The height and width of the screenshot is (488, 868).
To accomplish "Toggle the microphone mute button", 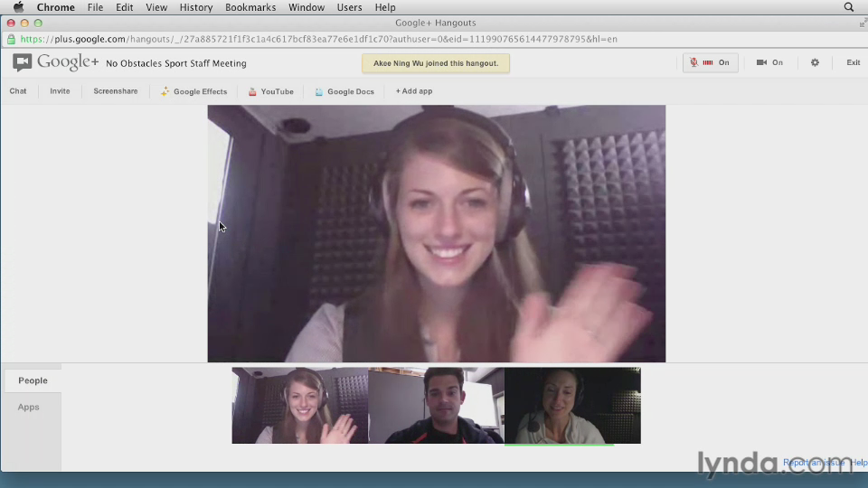I will click(x=710, y=63).
